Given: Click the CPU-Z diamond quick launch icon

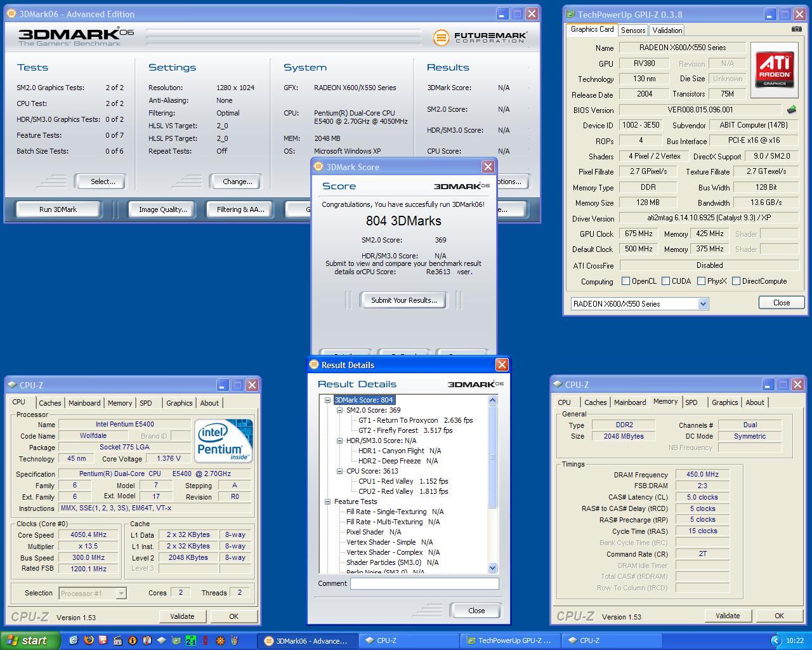Looking at the screenshot, I should pyautogui.click(x=162, y=640).
